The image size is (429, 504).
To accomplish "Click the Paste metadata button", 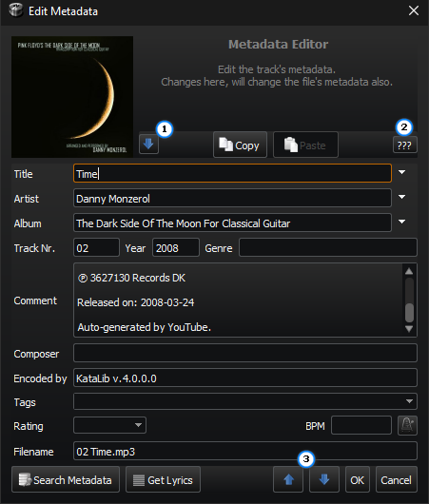I will [x=305, y=145].
